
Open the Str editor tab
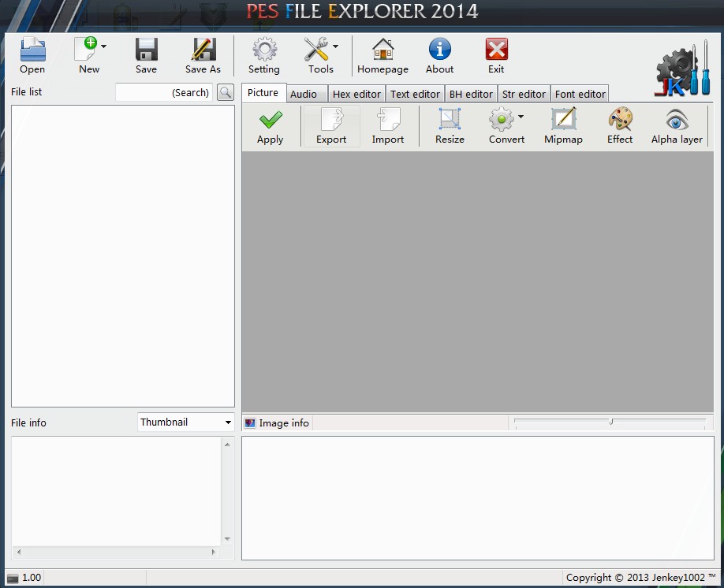coord(524,94)
